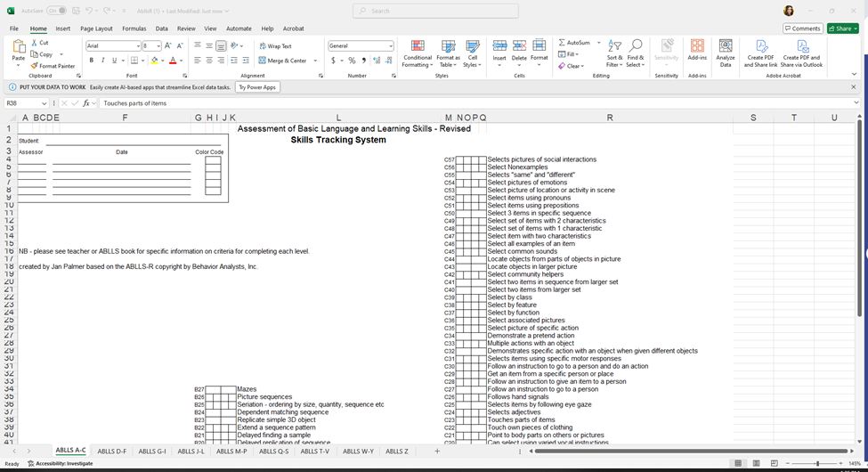Switch to Page Break Preview in status bar
868x472 pixels.
[x=774, y=463]
